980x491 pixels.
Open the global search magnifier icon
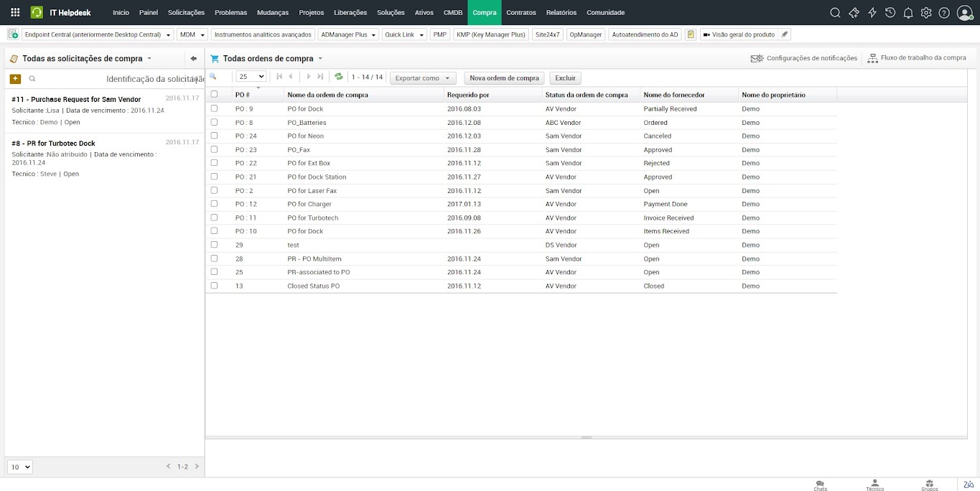(835, 12)
